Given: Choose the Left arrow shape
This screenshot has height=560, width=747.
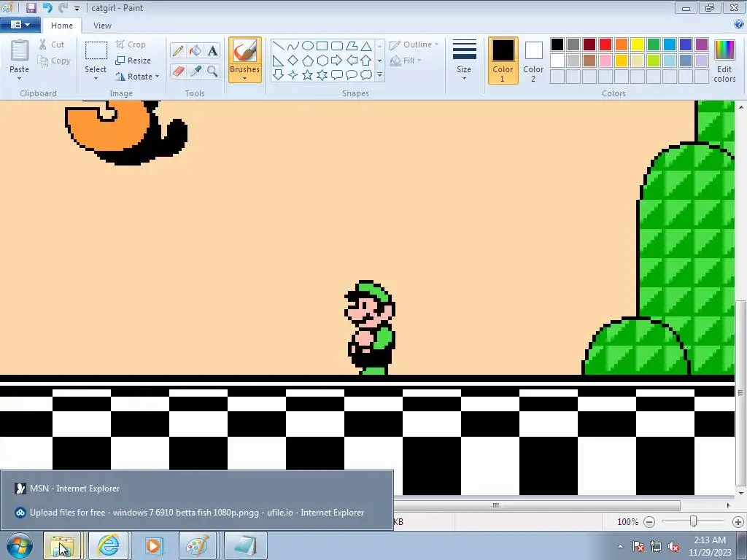Looking at the screenshot, I should tap(352, 61).
